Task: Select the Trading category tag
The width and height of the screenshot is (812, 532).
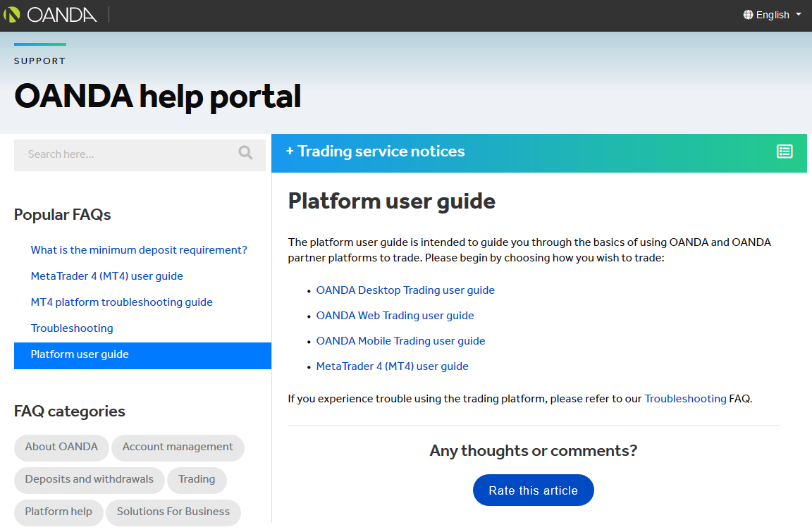Action: (x=197, y=480)
